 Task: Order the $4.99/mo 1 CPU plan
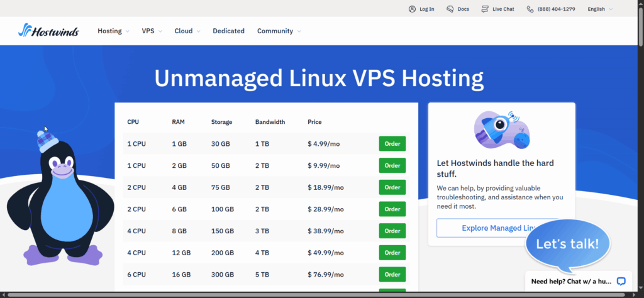(392, 144)
